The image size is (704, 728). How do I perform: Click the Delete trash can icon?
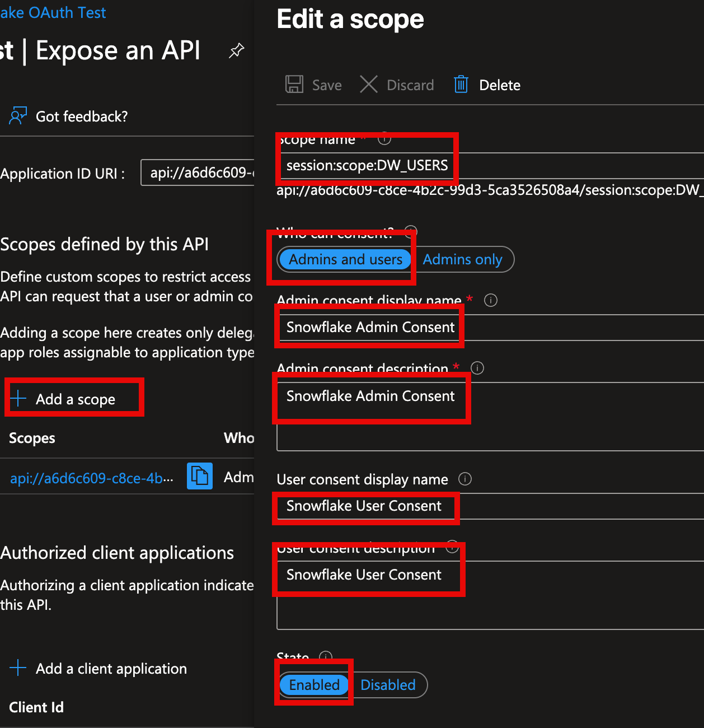pyautogui.click(x=461, y=85)
